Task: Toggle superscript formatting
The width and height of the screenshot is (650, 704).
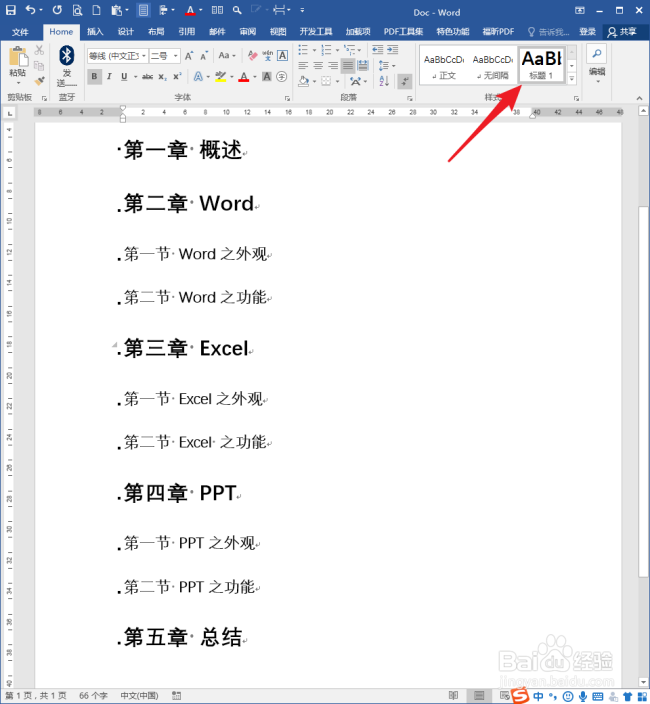Action: point(177,77)
